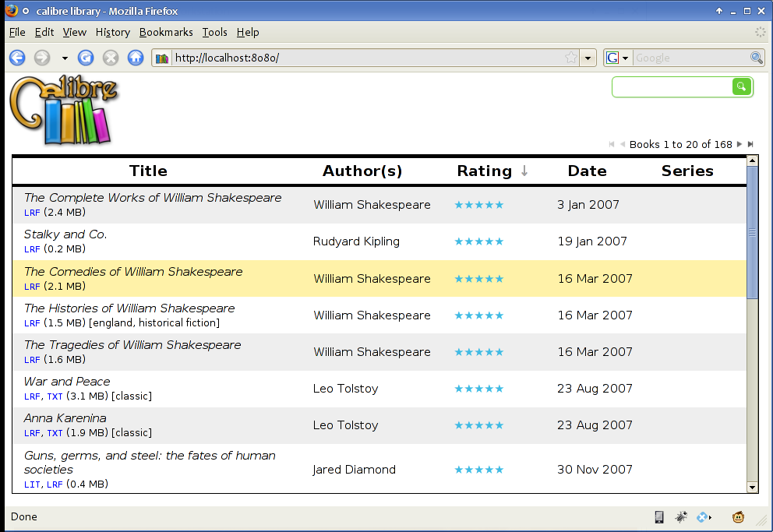The width and height of the screenshot is (773, 532).
Task: Open the address bar history dropdown
Action: [x=588, y=58]
